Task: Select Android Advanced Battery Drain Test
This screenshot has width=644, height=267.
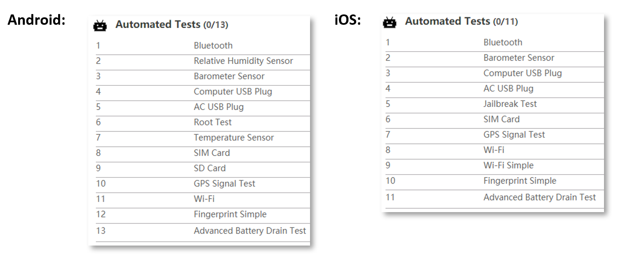Action: click(x=203, y=231)
